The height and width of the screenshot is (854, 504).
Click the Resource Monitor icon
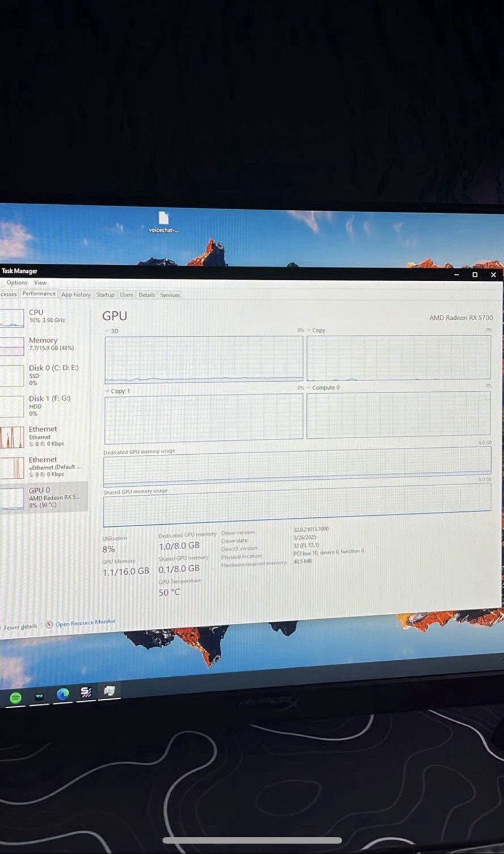(x=49, y=624)
